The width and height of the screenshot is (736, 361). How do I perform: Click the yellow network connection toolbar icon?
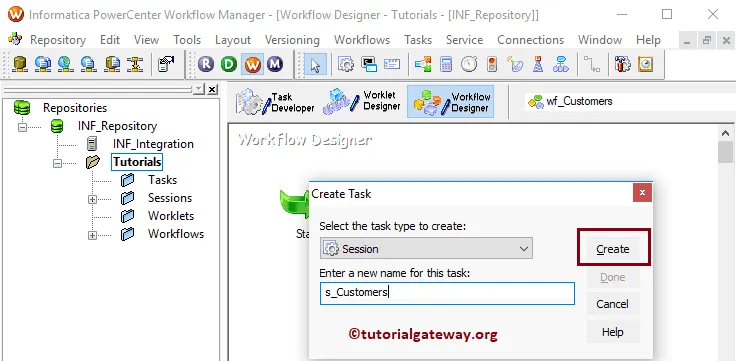(135, 64)
